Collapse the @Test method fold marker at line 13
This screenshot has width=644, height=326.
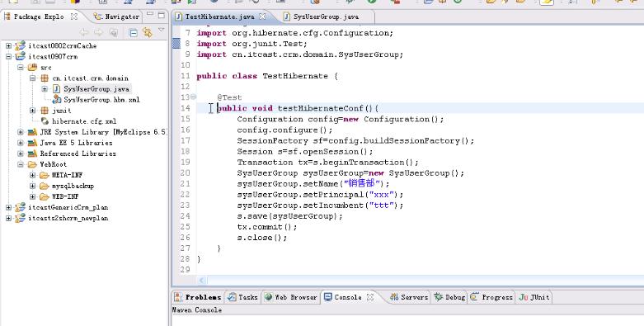(193, 97)
